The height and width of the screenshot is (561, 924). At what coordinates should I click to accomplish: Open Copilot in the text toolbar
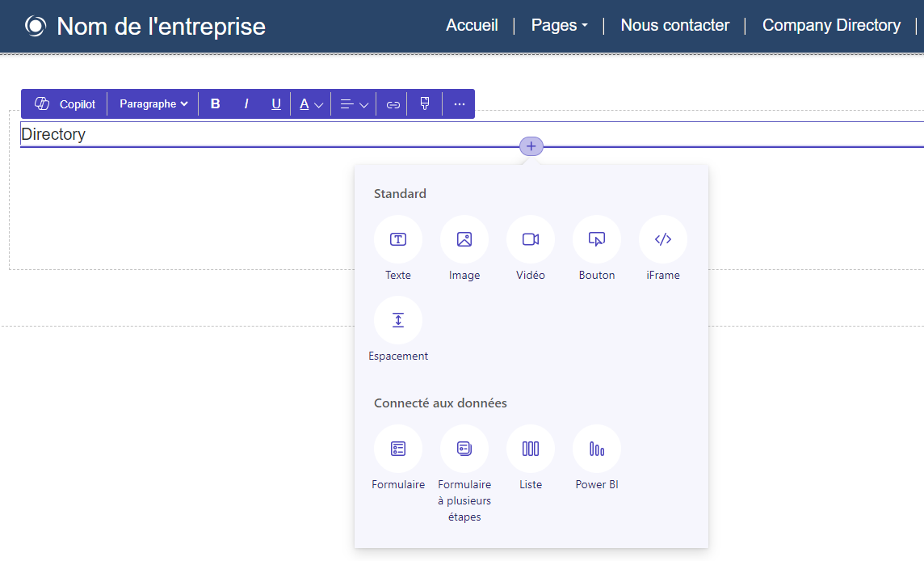point(65,103)
